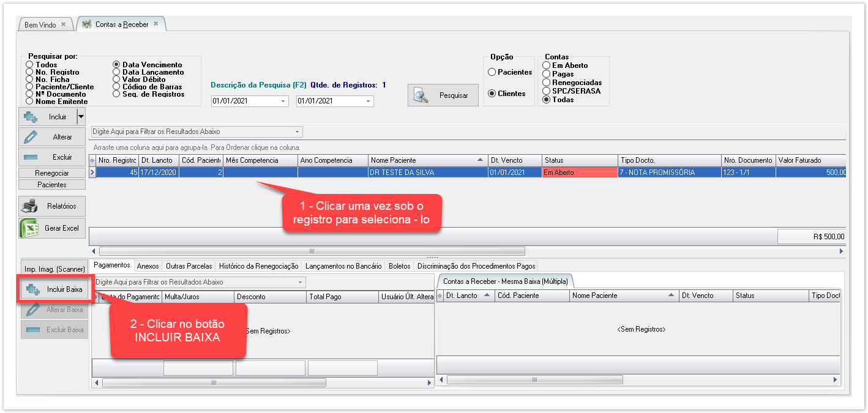Click the Imp. Imag. (Scanner) button
Viewport: 868px width, 413px height.
point(54,269)
